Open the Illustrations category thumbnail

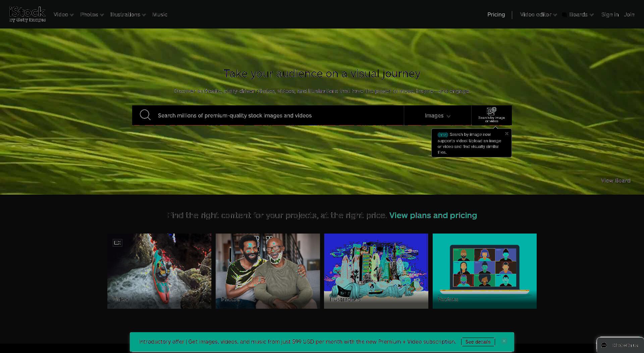click(376, 271)
